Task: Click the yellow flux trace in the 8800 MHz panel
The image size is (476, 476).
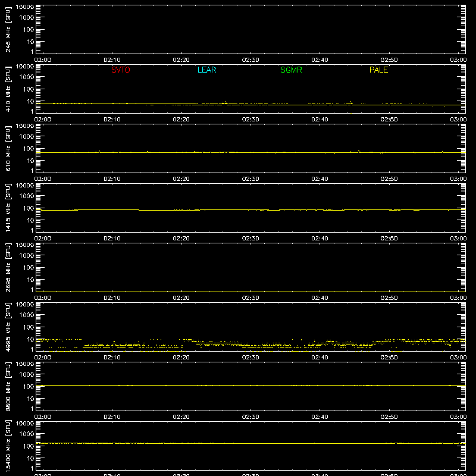Action: point(250,385)
